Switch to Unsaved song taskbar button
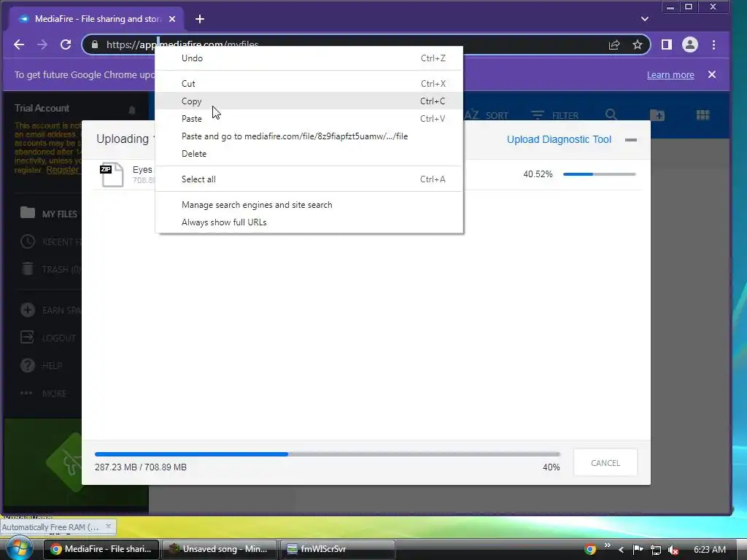The width and height of the screenshot is (747, 560). tap(219, 549)
